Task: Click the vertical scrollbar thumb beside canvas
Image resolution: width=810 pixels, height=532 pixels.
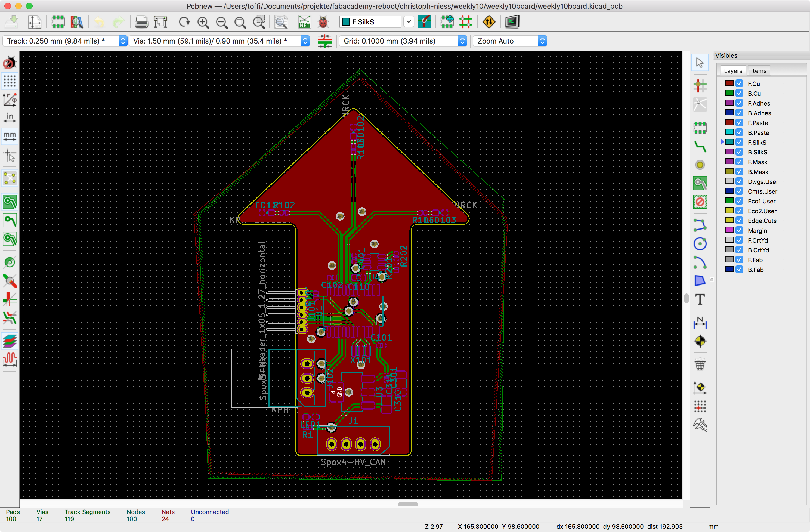Action: [x=686, y=298]
